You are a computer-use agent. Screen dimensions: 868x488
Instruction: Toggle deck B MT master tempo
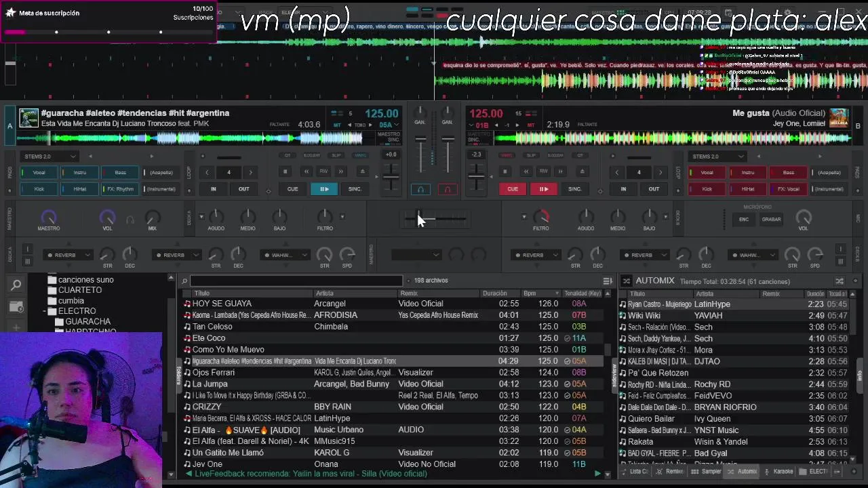point(531,125)
